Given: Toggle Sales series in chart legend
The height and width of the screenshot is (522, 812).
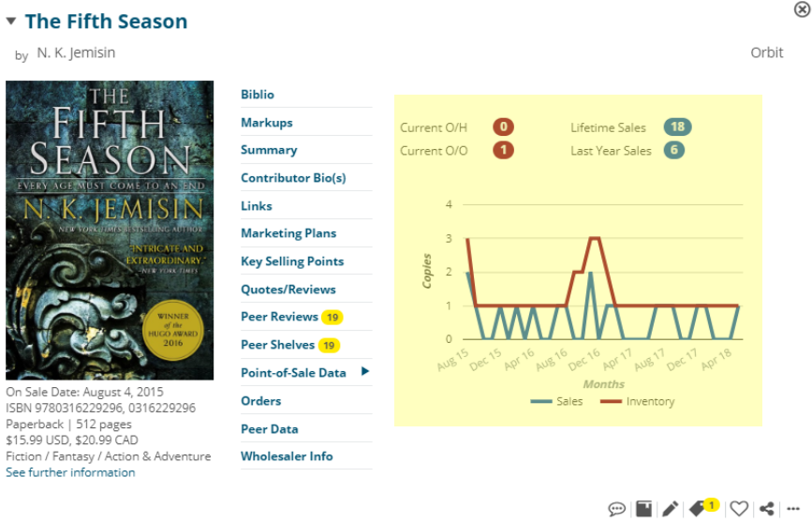Looking at the screenshot, I should (556, 401).
